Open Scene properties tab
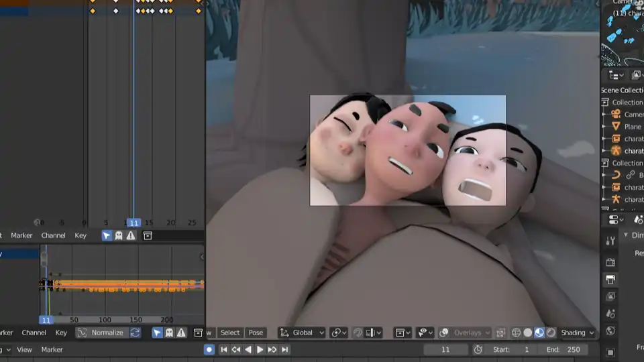The image size is (644, 362). click(610, 314)
